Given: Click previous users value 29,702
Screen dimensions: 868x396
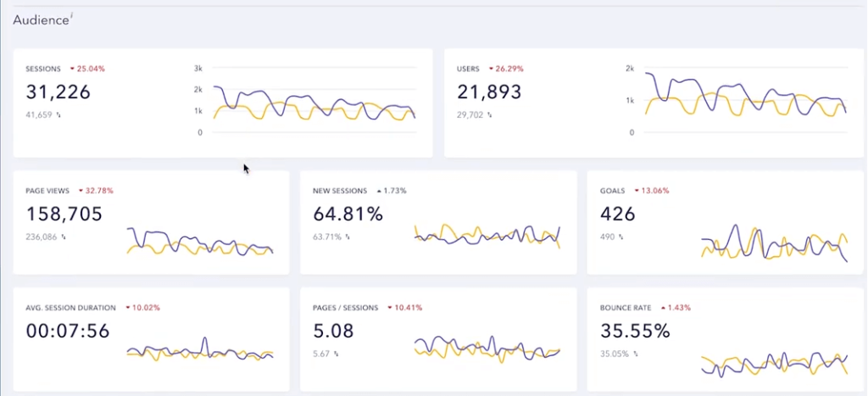Looking at the screenshot, I should click(470, 115).
